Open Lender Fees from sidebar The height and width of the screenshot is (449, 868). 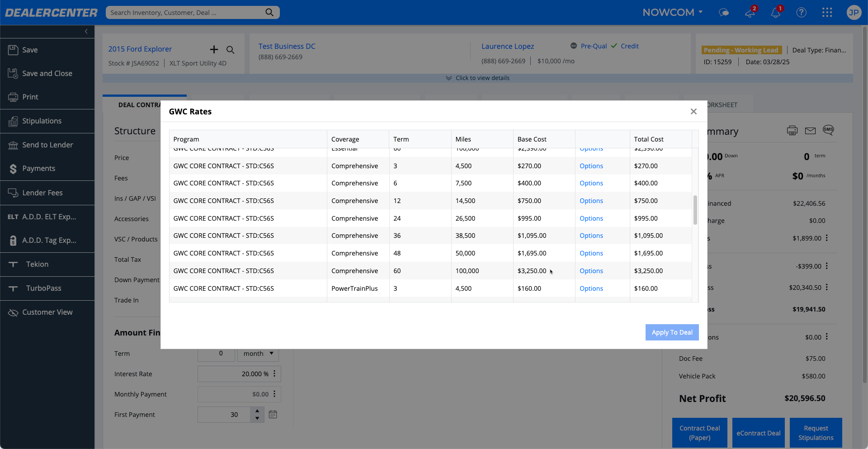(47, 193)
